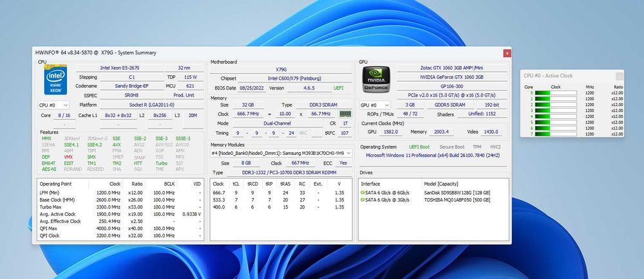
Task: Click the DDR3-1332 / PC3-10700 type field
Action: (289, 173)
